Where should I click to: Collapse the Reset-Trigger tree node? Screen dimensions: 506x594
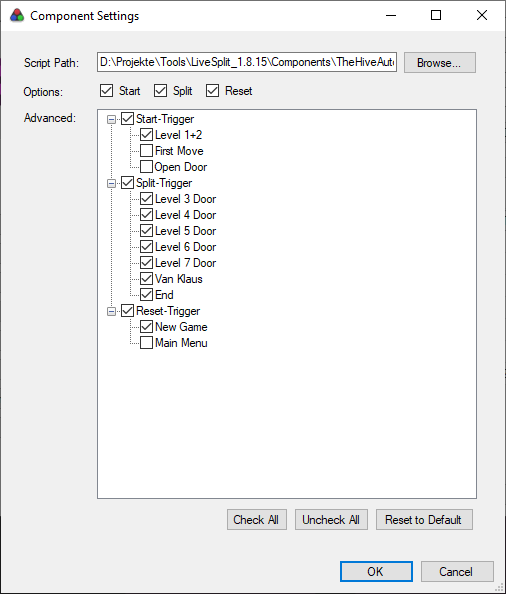(x=111, y=311)
